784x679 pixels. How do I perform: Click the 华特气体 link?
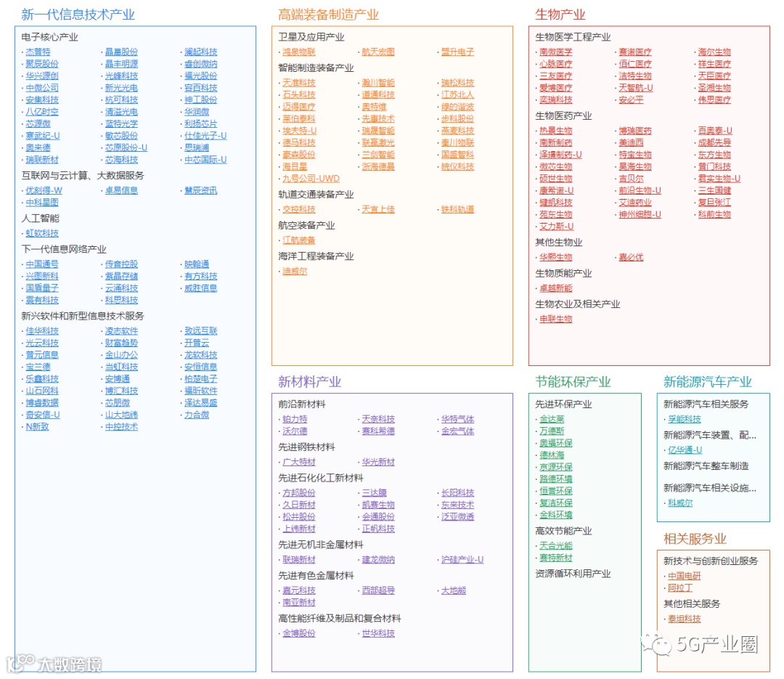point(457,420)
